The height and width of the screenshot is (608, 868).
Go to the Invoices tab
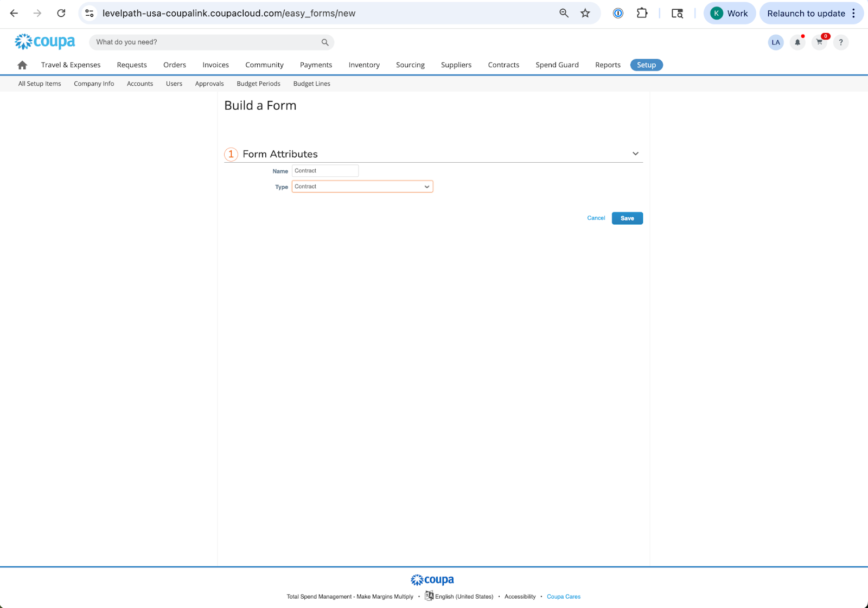(215, 65)
